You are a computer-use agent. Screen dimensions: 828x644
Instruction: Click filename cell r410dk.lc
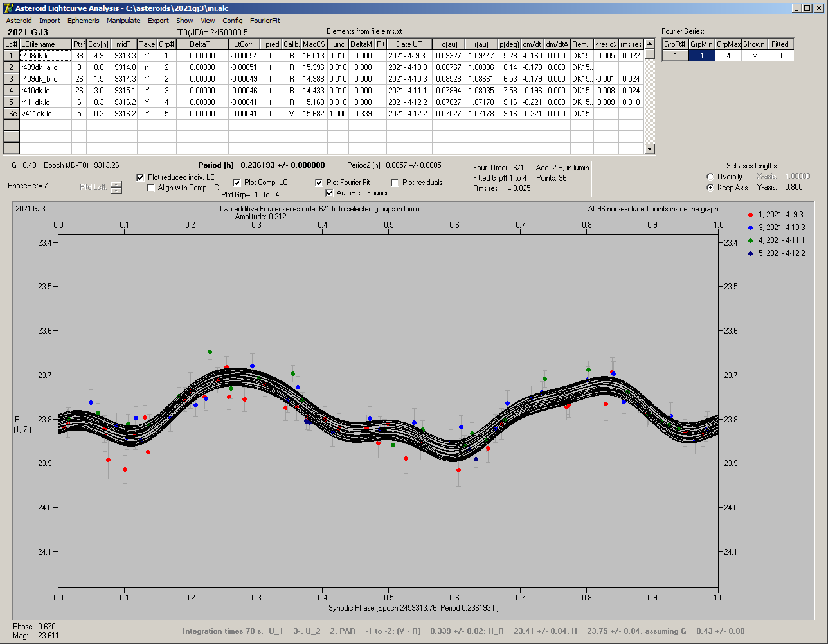click(x=46, y=91)
